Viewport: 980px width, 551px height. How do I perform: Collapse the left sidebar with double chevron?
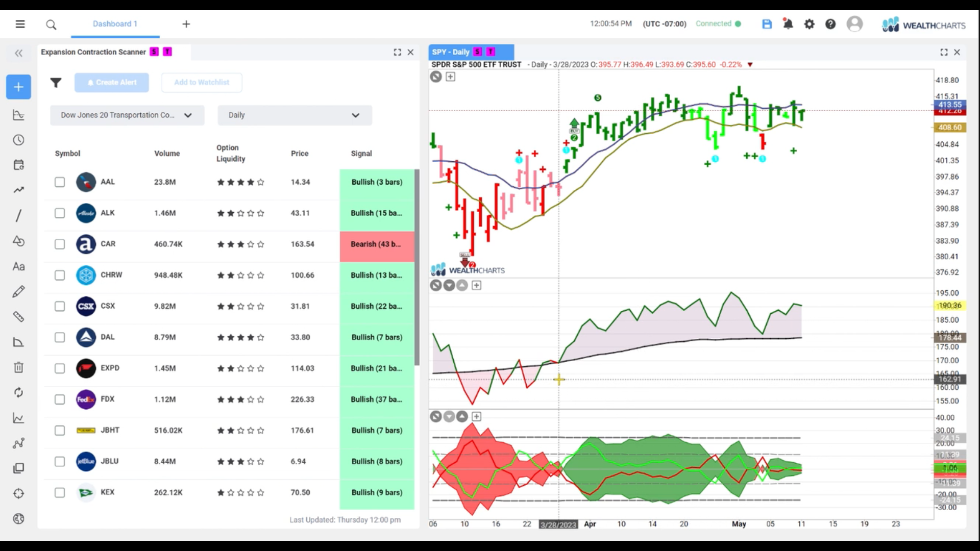tap(19, 53)
